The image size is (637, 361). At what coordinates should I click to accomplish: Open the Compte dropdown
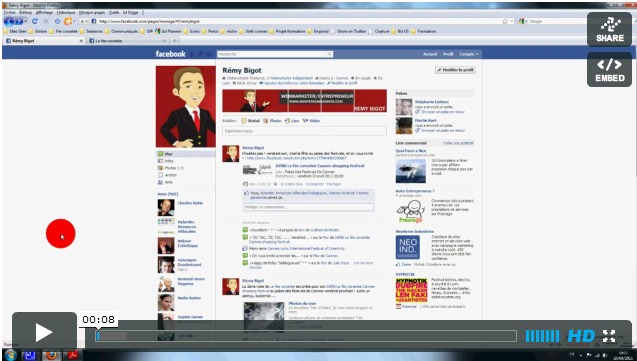469,54
